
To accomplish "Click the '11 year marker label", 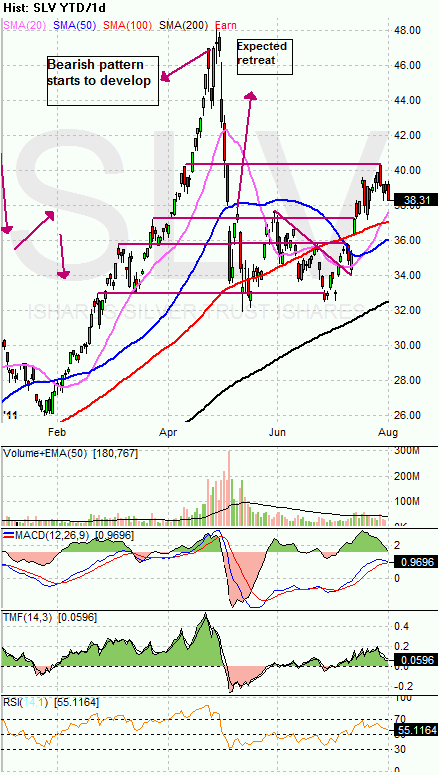I will coord(10,416).
